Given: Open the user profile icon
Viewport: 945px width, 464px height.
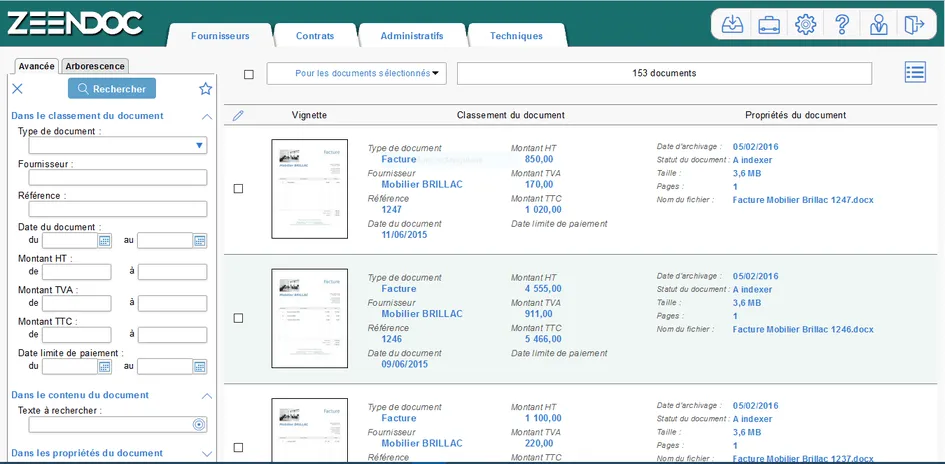Looking at the screenshot, I should pos(878,24).
